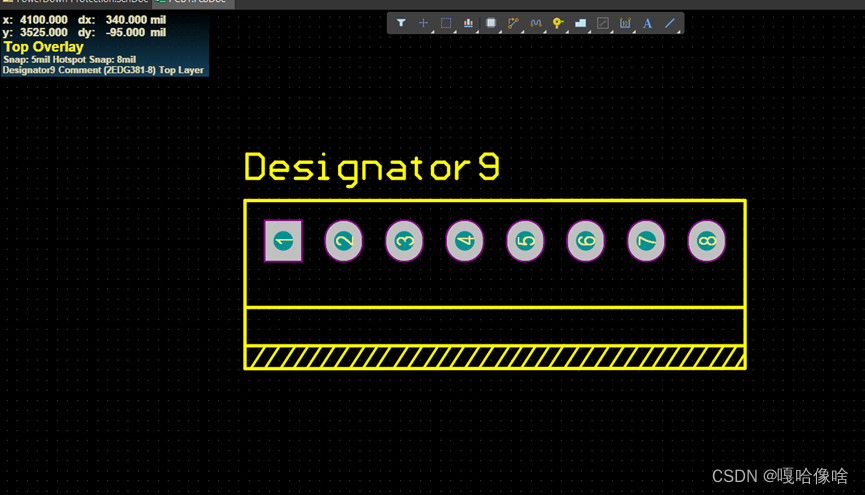The width and height of the screenshot is (865, 495).
Task: Select the snapping crosshair tool
Action: tap(423, 23)
